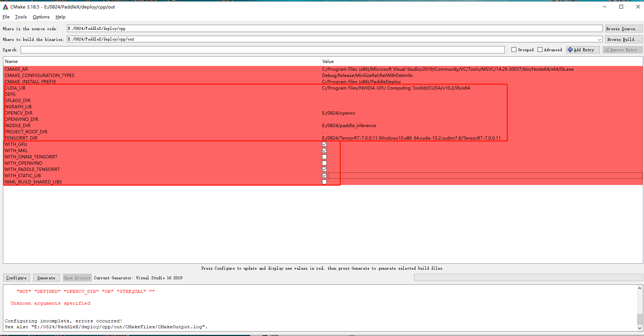644x336 pixels.
Task: Uncheck the WITH_GPU option
Action: [324, 144]
